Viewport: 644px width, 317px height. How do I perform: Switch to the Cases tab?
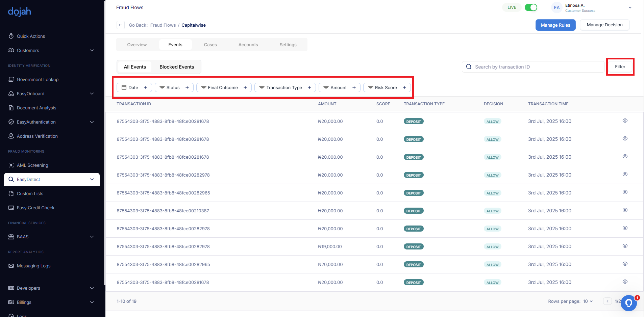coord(210,45)
